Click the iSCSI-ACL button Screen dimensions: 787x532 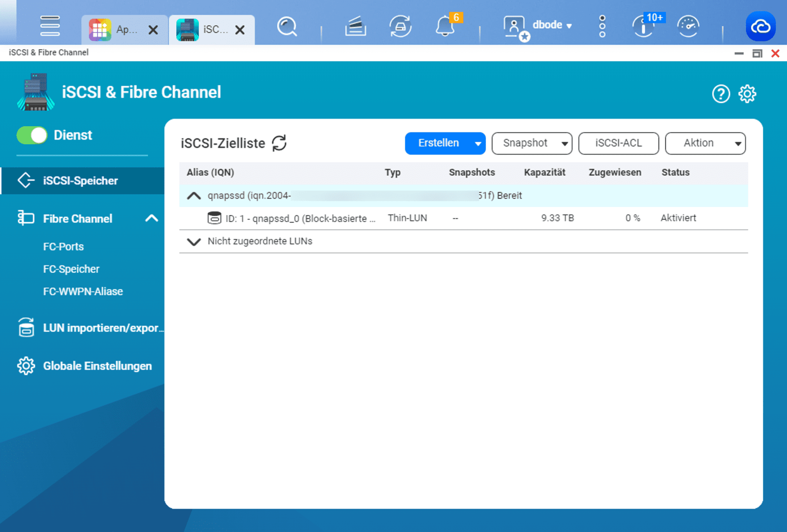619,143
